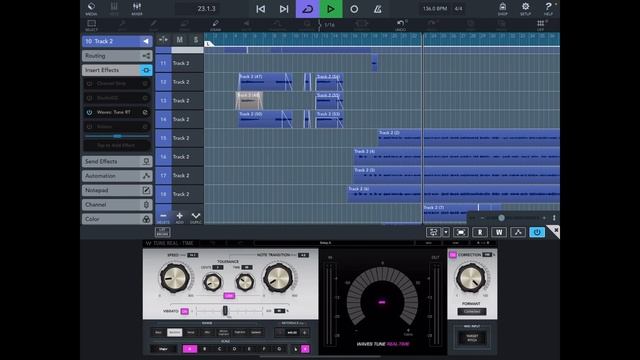Choose the Draw pencil tool
The image size is (640, 360).
pyautogui.click(x=216, y=25)
